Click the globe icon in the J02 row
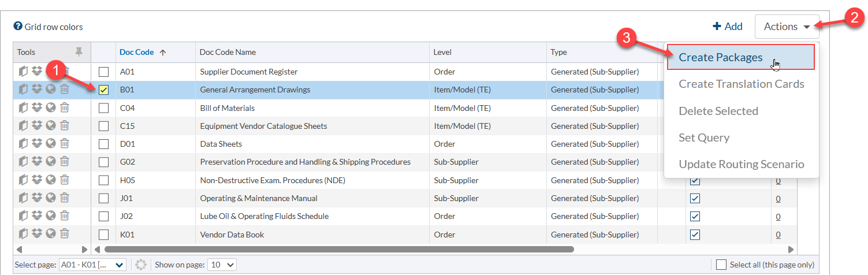This screenshot has height=275, width=868. pyautogui.click(x=51, y=217)
